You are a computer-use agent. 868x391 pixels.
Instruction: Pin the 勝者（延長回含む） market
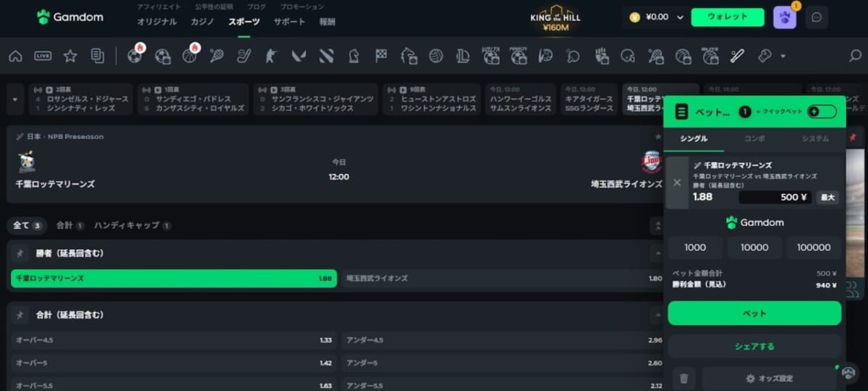click(20, 253)
